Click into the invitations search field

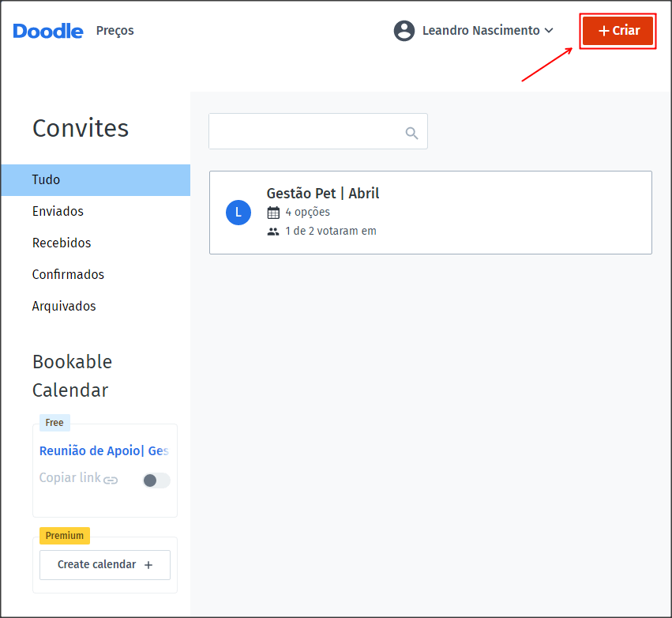(318, 131)
